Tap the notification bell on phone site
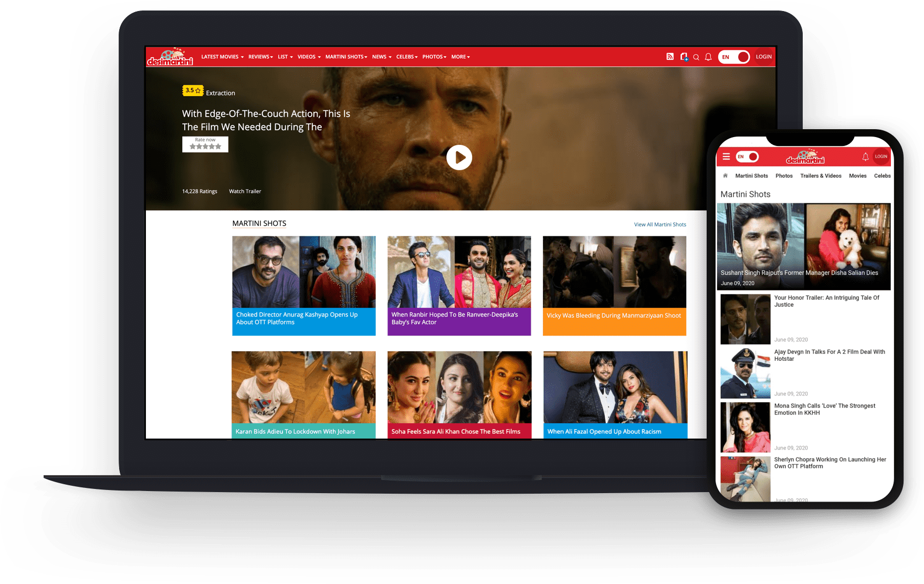 [x=865, y=157]
